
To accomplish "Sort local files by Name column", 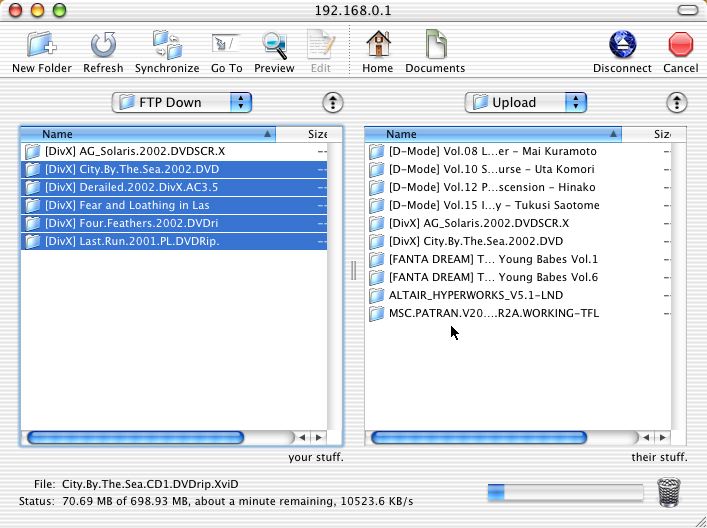I will (148, 134).
